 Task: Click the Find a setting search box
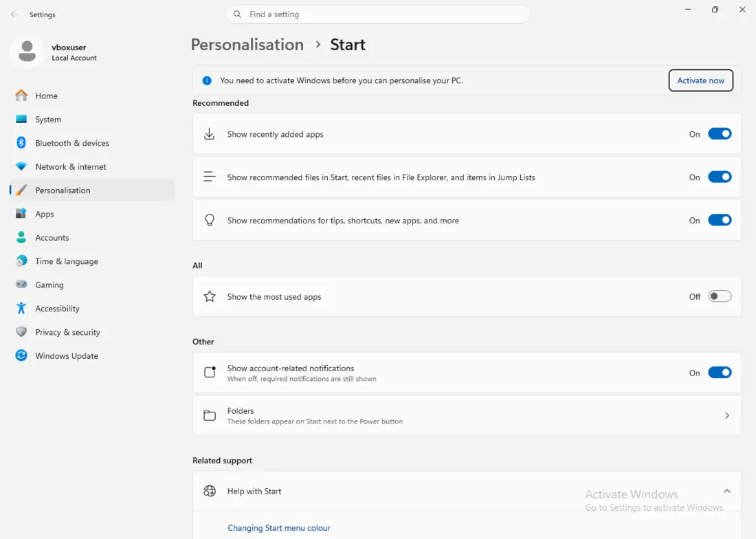pos(377,14)
